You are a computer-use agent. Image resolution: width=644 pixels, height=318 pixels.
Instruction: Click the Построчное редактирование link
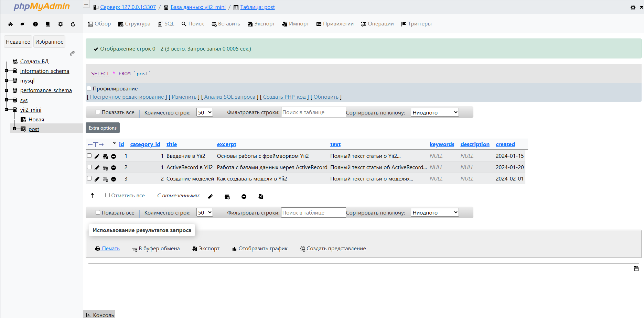pyautogui.click(x=127, y=97)
